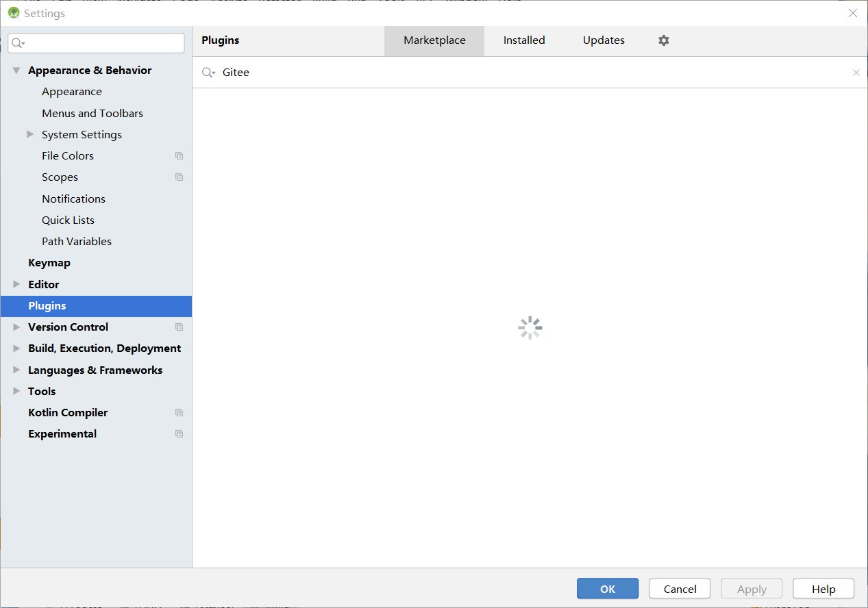The image size is (868, 608).
Task: Expand Languages & Frameworks section
Action: pyautogui.click(x=16, y=370)
